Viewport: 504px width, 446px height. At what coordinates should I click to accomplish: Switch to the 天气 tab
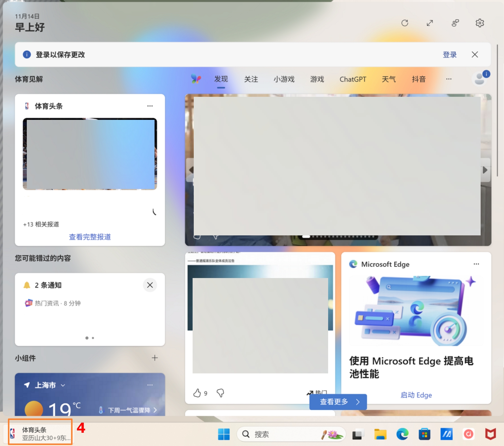coord(389,79)
